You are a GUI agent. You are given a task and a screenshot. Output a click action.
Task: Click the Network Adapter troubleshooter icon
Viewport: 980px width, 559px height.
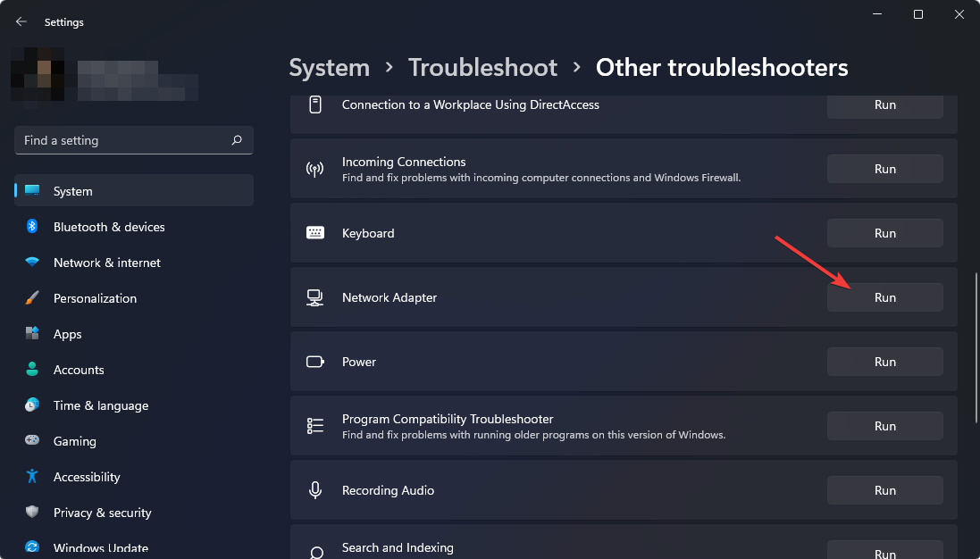click(314, 296)
